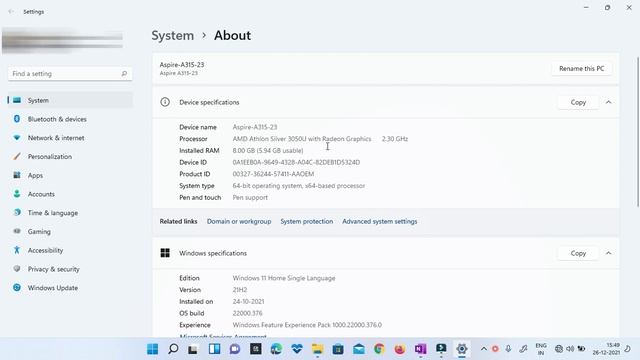640x360 pixels.
Task: Open the clock and date 26-12-2021
Action: 607,349
